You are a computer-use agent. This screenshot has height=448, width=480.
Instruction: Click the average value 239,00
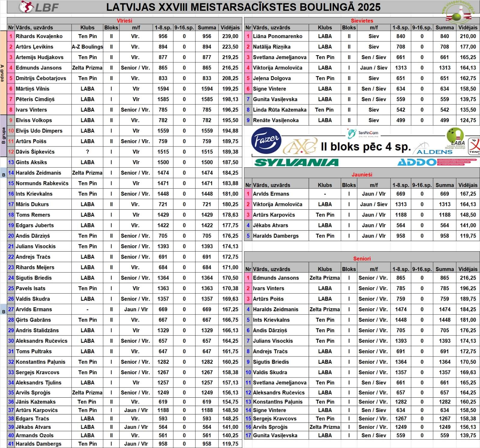[230, 36]
